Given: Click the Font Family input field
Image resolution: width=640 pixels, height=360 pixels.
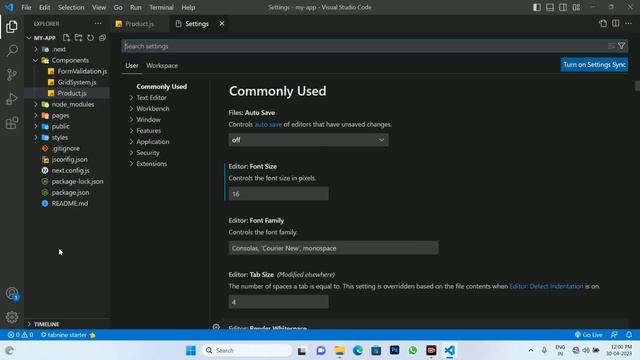Looking at the screenshot, I should 333,248.
